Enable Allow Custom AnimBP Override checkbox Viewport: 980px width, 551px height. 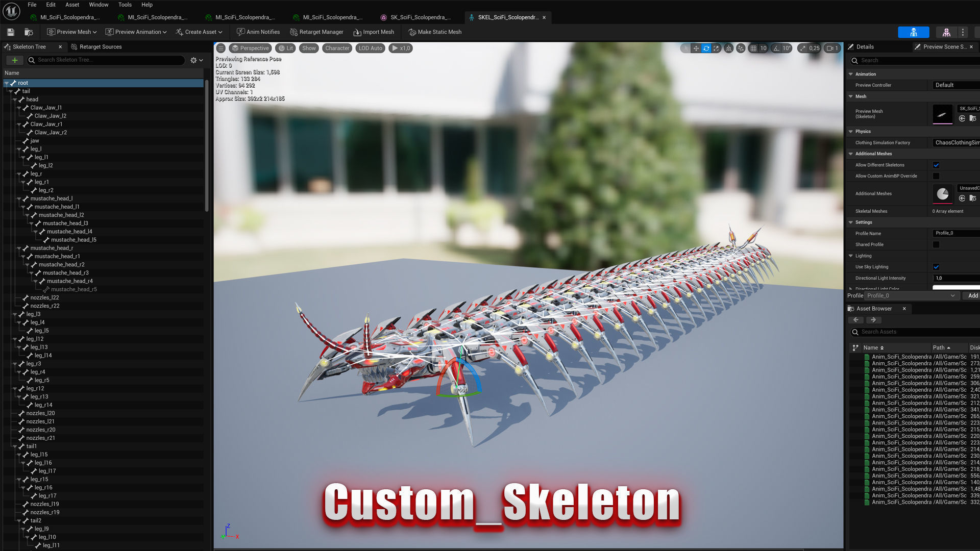tap(936, 176)
